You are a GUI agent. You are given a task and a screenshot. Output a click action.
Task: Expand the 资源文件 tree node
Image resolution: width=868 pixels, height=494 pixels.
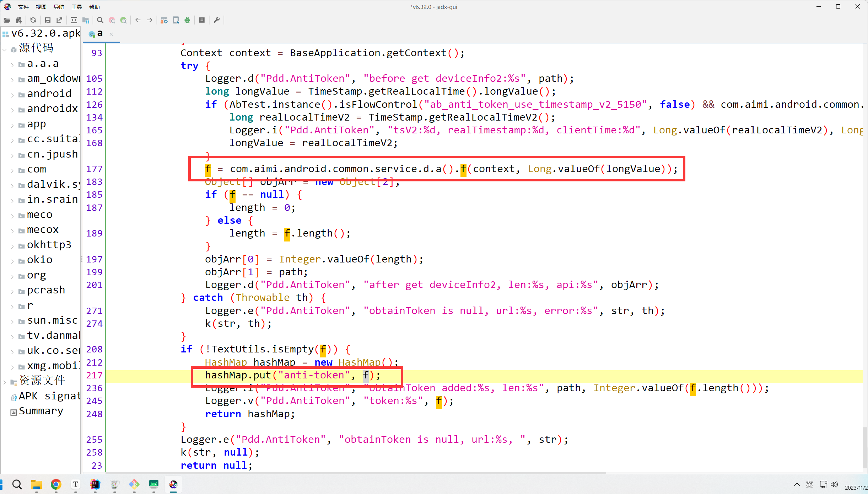5,382
